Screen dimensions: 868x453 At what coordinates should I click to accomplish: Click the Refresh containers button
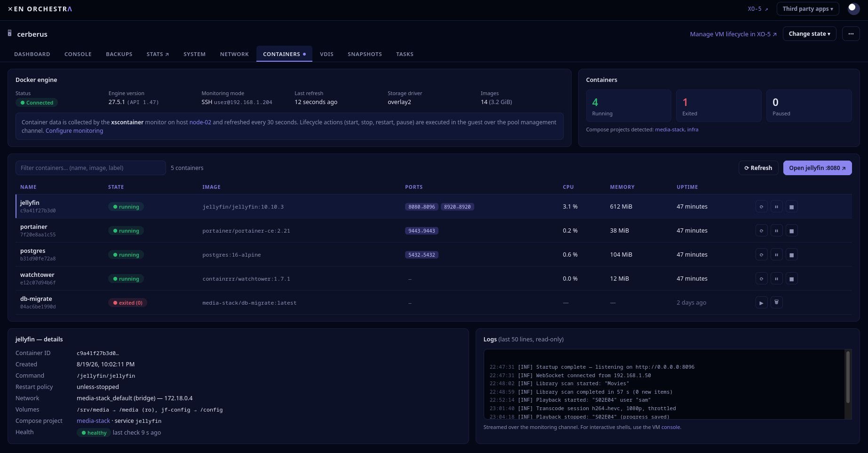[x=758, y=168]
